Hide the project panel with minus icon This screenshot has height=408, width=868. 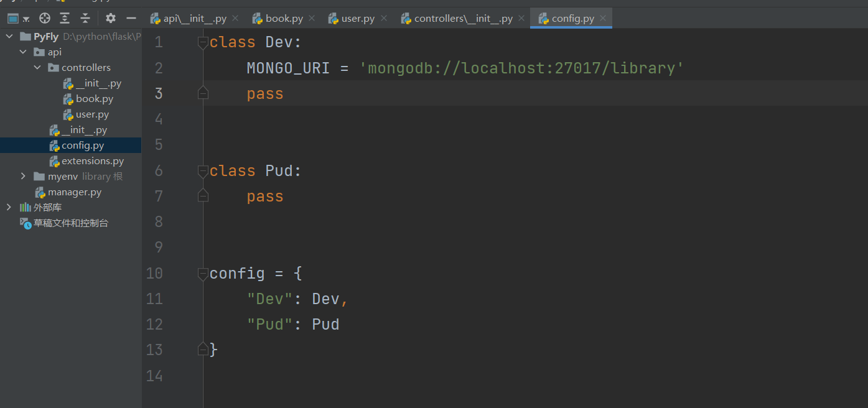tap(131, 18)
